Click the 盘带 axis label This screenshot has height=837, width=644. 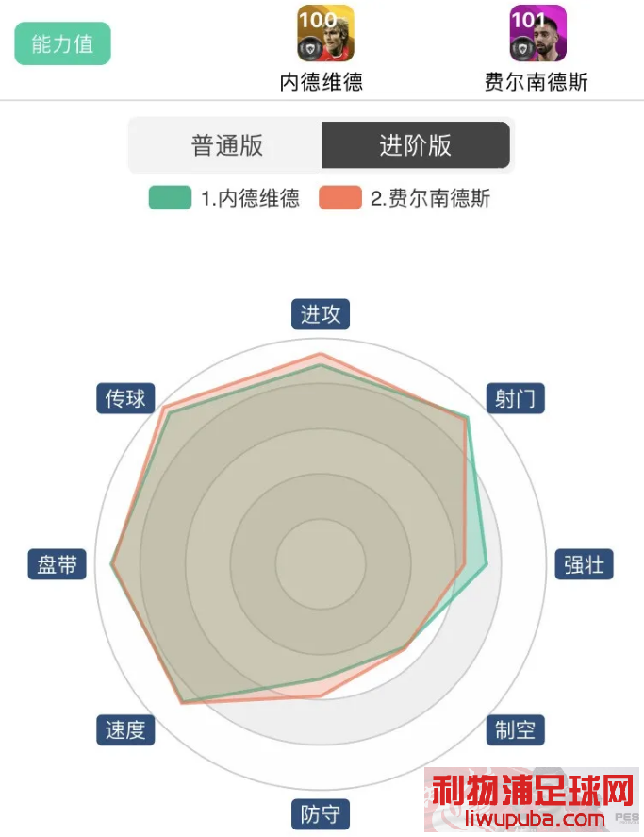tap(58, 564)
